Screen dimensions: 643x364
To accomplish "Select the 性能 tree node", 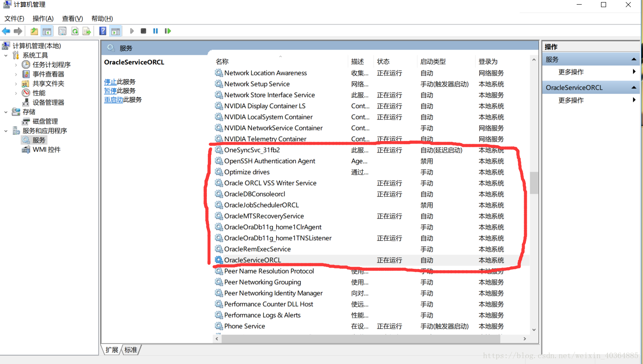I will (39, 93).
